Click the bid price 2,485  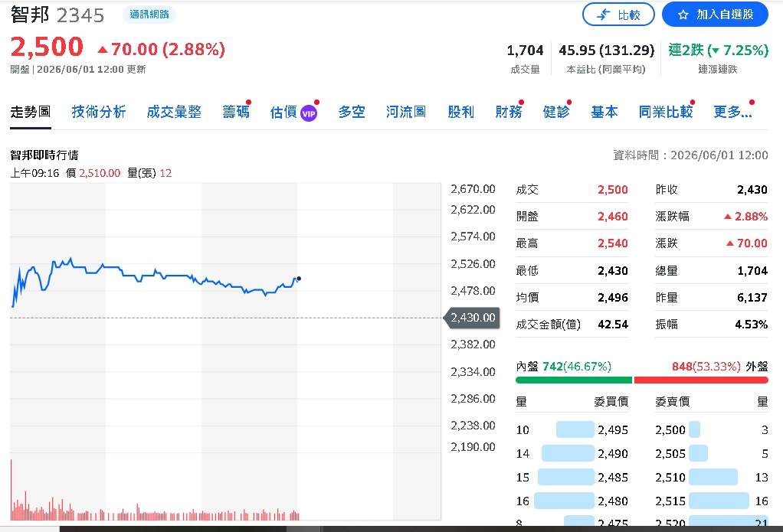click(613, 478)
